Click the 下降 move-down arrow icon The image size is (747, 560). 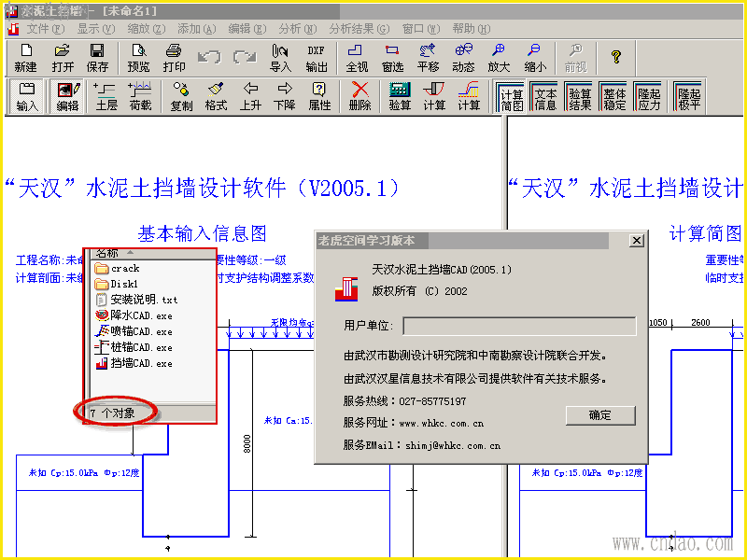coord(285,96)
